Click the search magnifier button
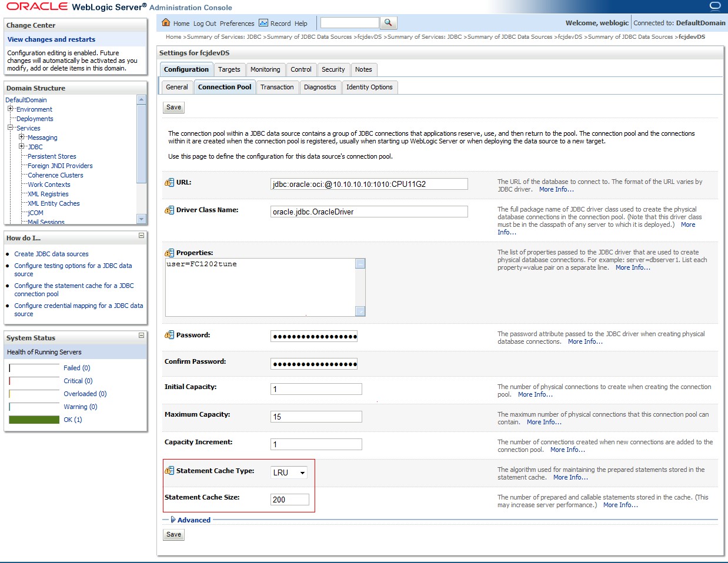Viewport: 728px width, 563px height. click(389, 23)
